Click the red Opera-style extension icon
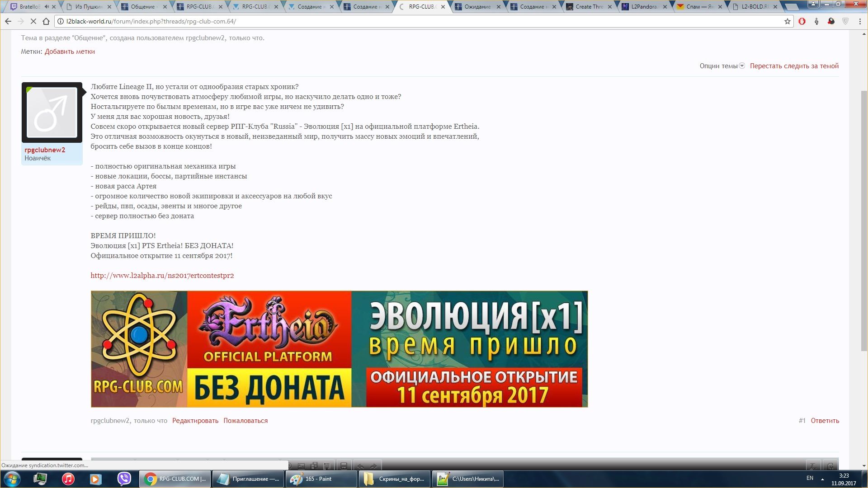 coord(802,21)
